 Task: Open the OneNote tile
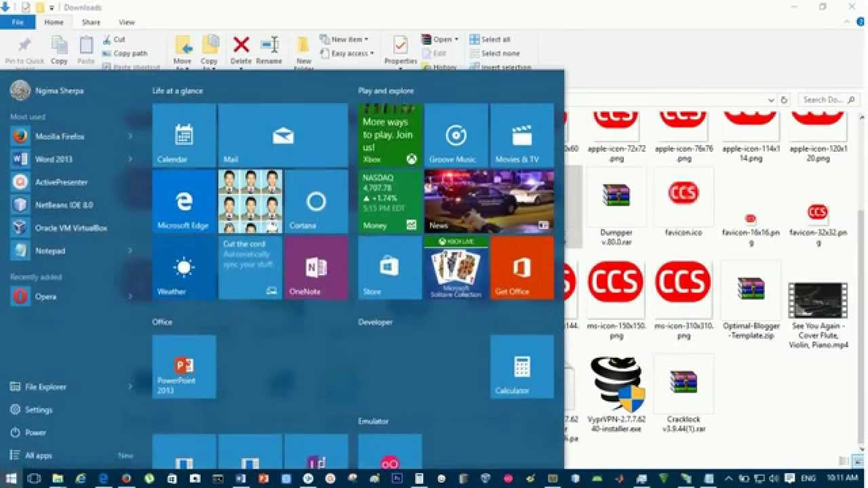(x=316, y=268)
